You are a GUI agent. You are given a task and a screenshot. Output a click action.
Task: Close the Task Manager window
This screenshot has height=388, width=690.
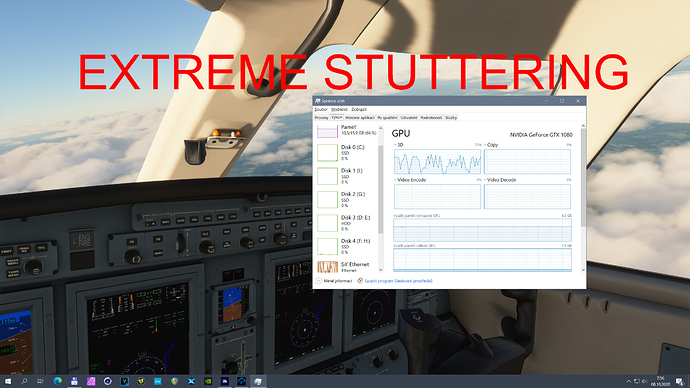coord(578,101)
